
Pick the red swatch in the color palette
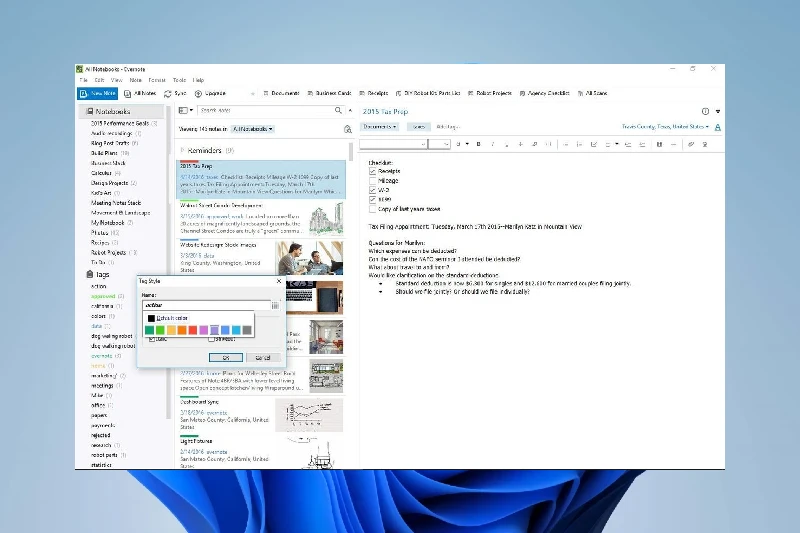[x=192, y=330]
